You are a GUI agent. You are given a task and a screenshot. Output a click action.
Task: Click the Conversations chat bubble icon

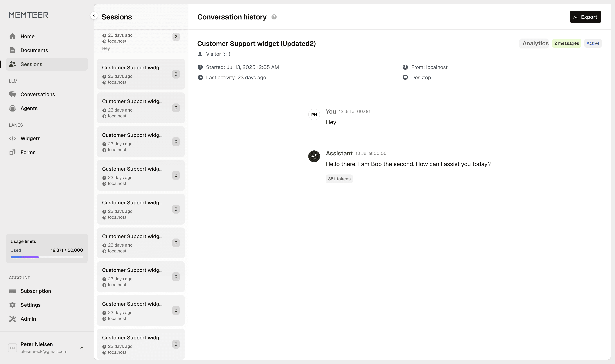pos(12,94)
